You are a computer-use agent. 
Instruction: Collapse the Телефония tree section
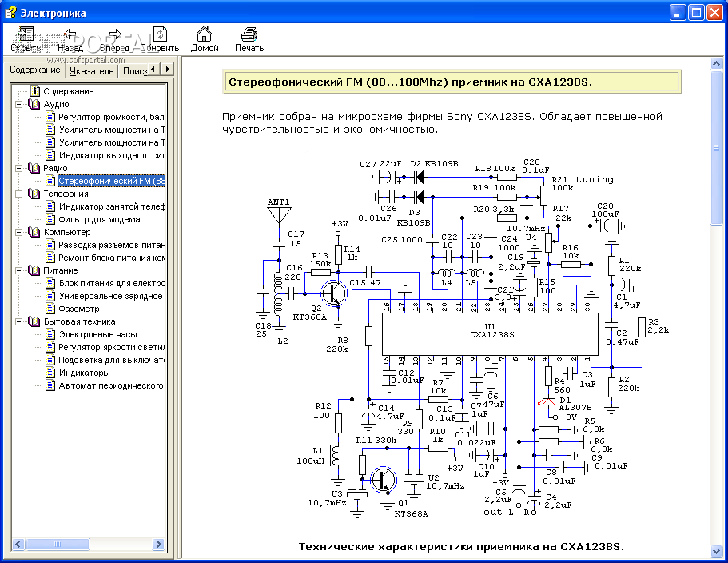[19, 194]
